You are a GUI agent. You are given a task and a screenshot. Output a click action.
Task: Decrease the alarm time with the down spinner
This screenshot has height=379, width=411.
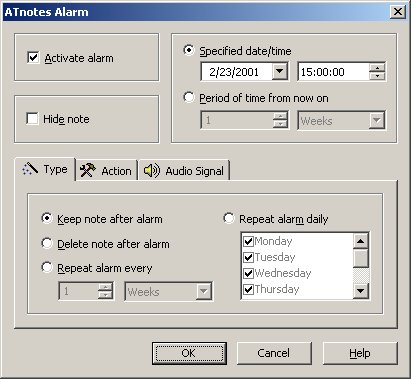[x=377, y=76]
